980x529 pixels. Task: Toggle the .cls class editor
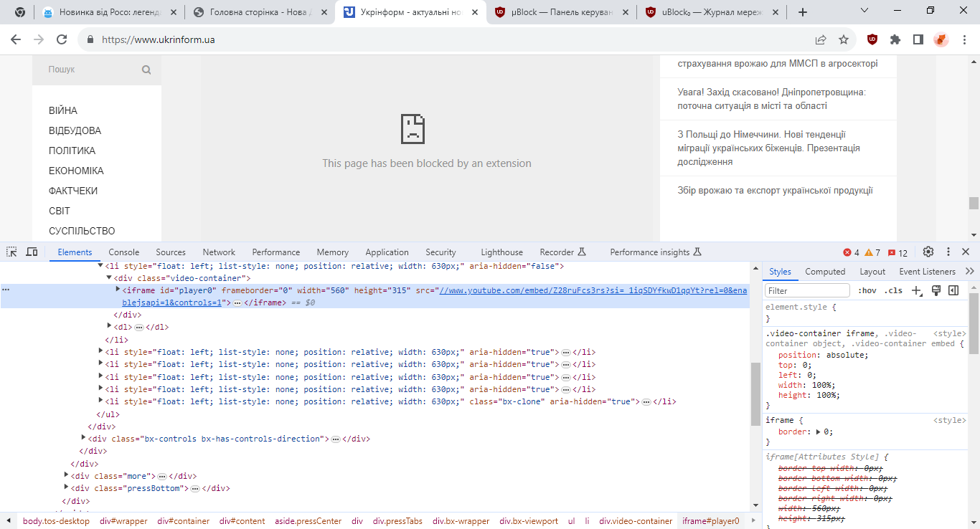pyautogui.click(x=893, y=290)
